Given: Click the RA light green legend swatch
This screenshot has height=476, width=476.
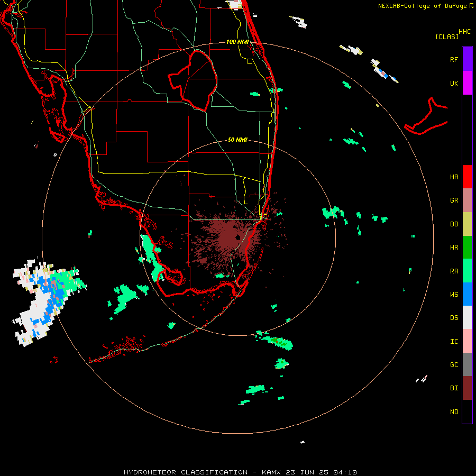Looking at the screenshot, I should click(x=467, y=271).
